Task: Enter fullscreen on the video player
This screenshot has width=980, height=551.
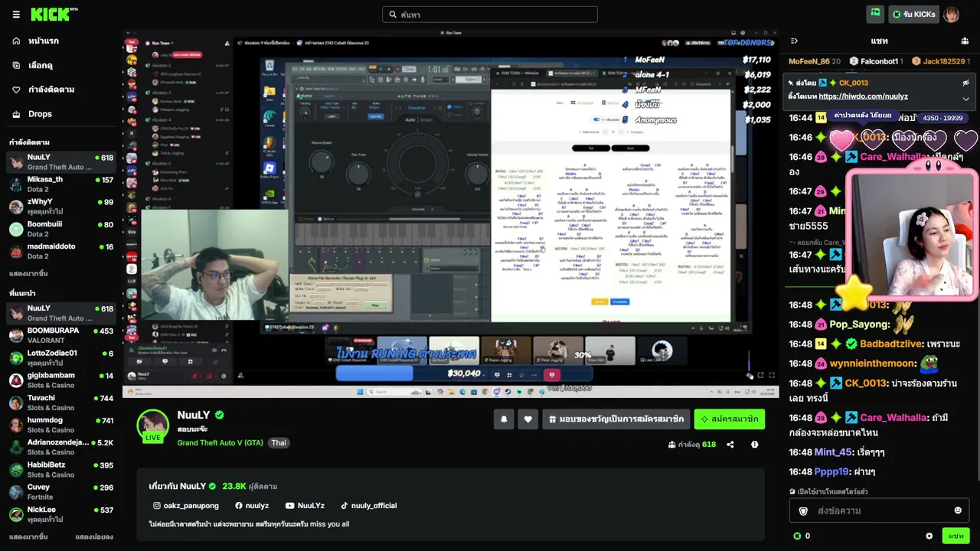Action: coord(772,376)
